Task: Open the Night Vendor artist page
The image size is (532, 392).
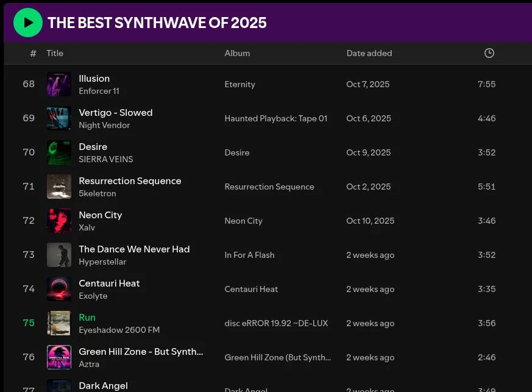Action: 104,126
